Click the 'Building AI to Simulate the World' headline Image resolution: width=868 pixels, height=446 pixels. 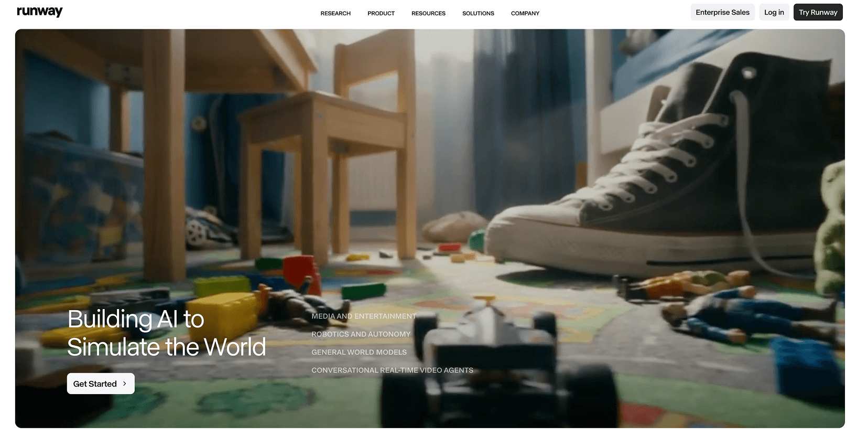pyautogui.click(x=167, y=333)
